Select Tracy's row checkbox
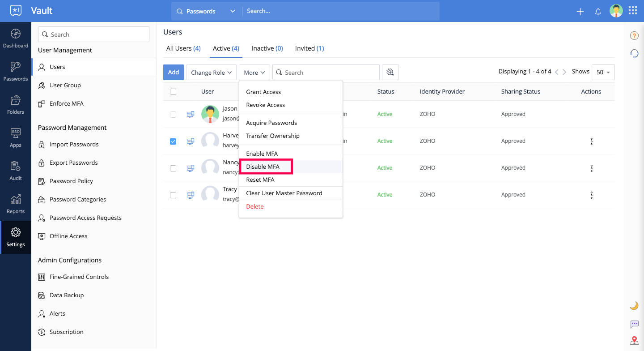The image size is (644, 351). click(x=173, y=195)
